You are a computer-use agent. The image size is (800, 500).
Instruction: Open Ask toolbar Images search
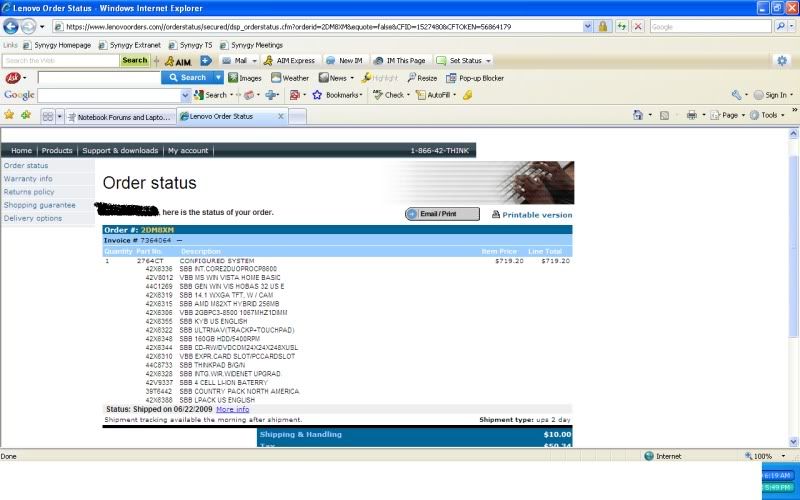245,78
